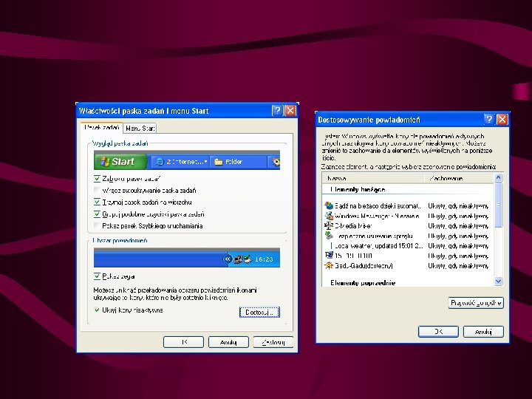Viewport: 532px width, 399px height.
Task: Select the 'C-Media Mixer' row name
Action: click(353, 225)
